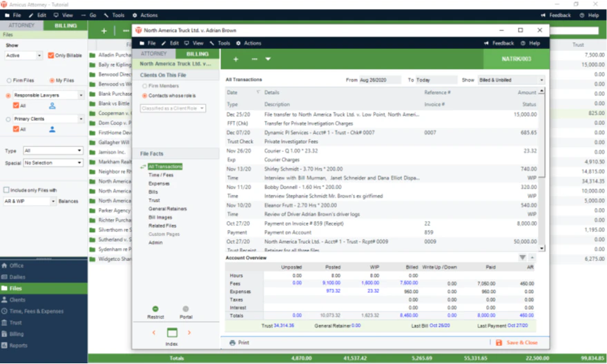Go to next file with right arrow
The image size is (607, 364).
189,333
